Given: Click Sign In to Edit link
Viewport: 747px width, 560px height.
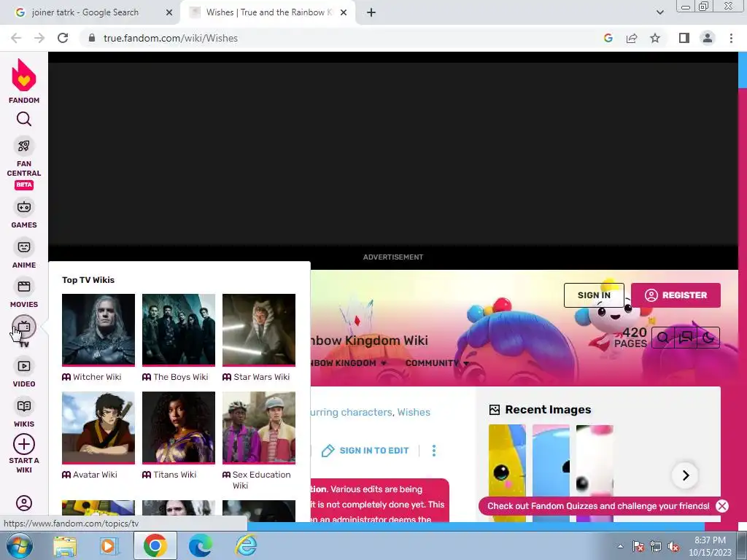Looking at the screenshot, I should [x=365, y=451].
